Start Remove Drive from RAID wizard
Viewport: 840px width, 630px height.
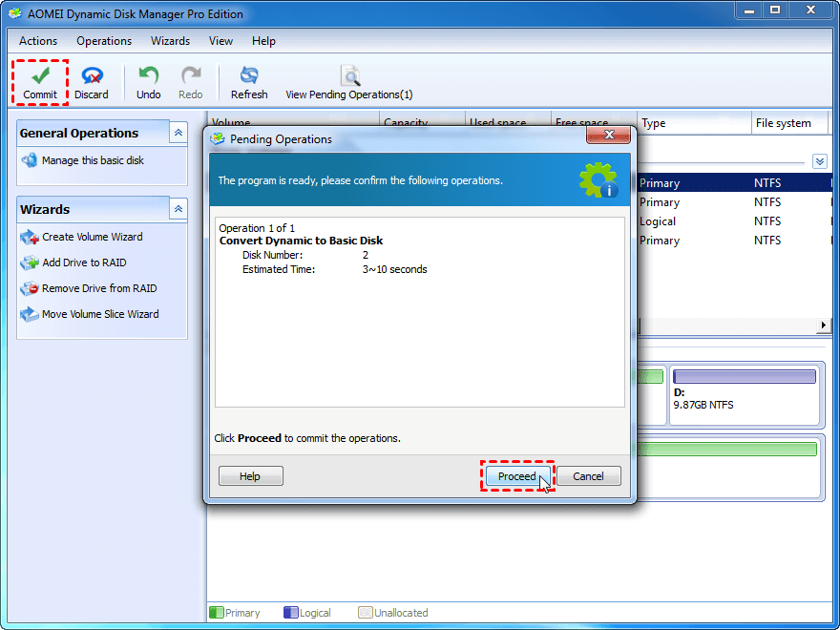point(99,288)
